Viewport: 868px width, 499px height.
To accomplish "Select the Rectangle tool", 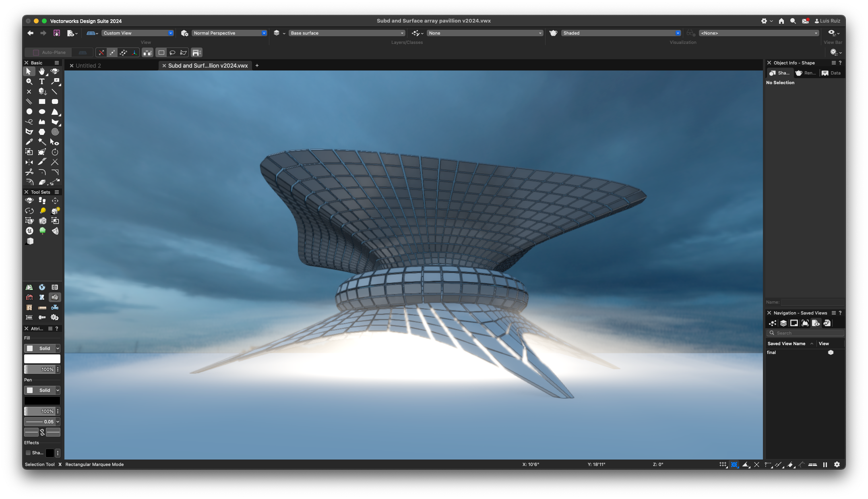I will (x=42, y=101).
